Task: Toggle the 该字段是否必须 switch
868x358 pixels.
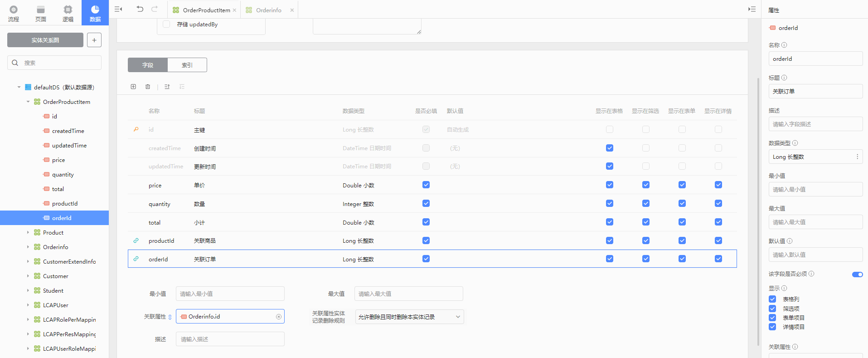Action: click(858, 274)
